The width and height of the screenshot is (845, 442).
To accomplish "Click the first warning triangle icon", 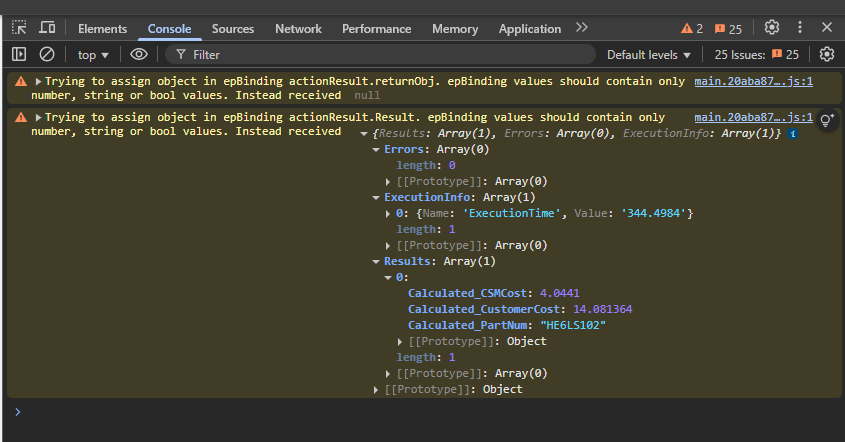I will (x=21, y=81).
